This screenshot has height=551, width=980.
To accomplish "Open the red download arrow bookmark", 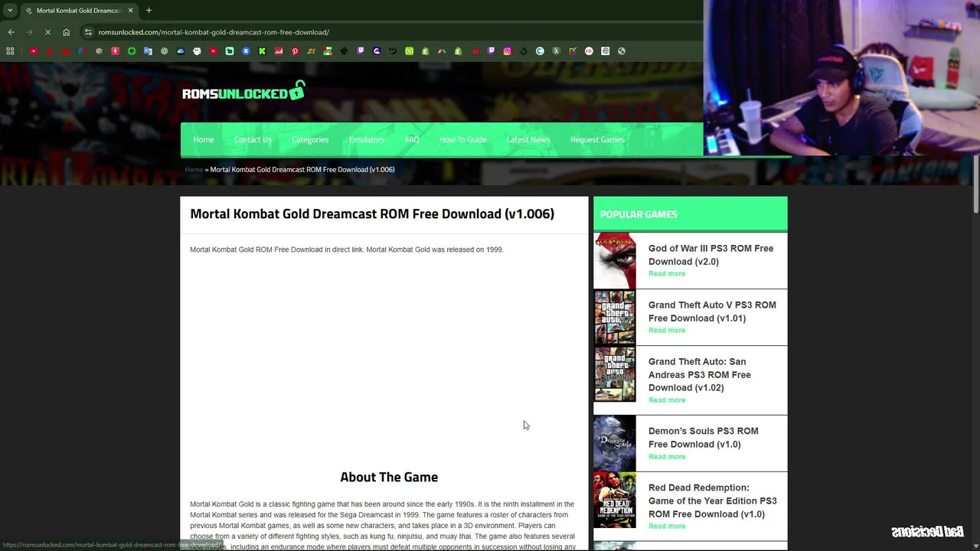I will point(115,51).
